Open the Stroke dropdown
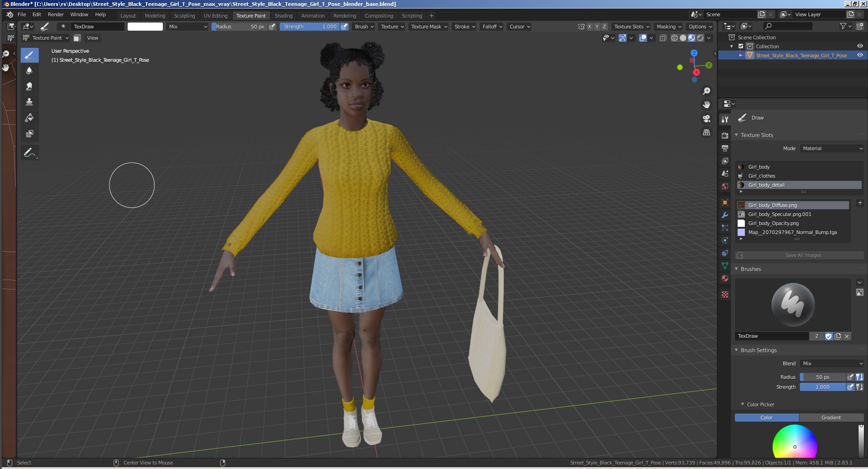 [x=465, y=27]
